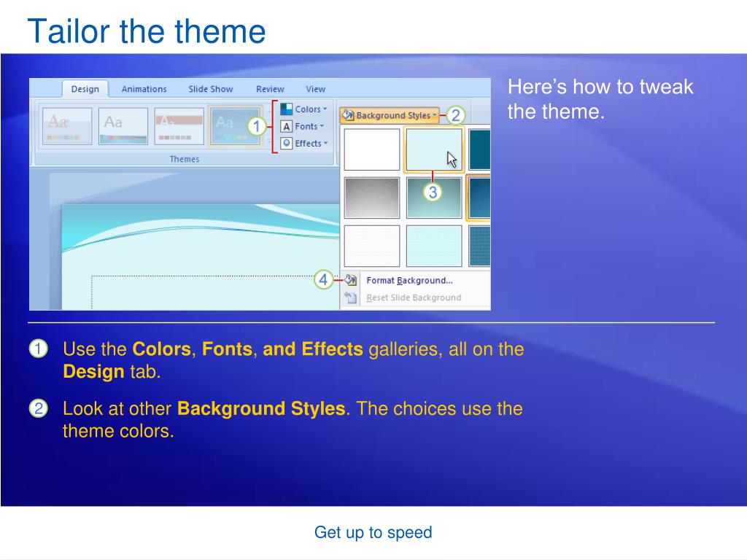The width and height of the screenshot is (747, 560).
Task: Choose the selected teal theme thumbnail
Action: point(235,126)
